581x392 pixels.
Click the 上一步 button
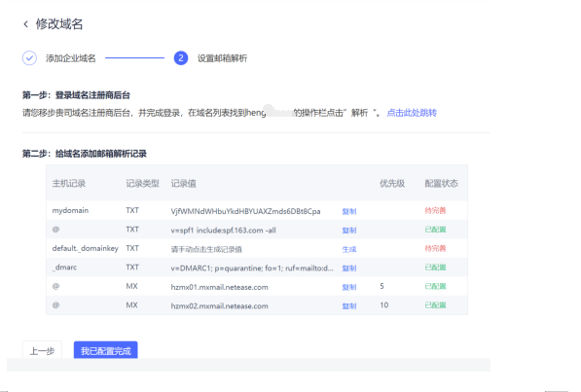coord(42,350)
